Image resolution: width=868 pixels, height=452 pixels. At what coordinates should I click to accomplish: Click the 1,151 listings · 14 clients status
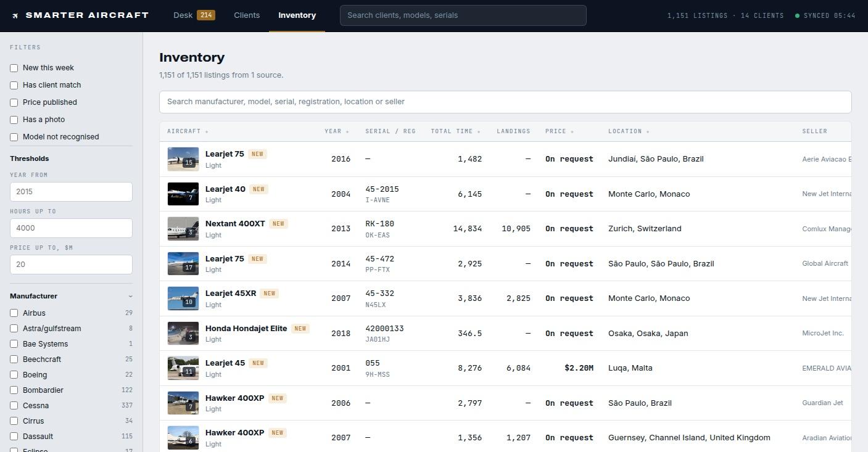[x=725, y=15]
